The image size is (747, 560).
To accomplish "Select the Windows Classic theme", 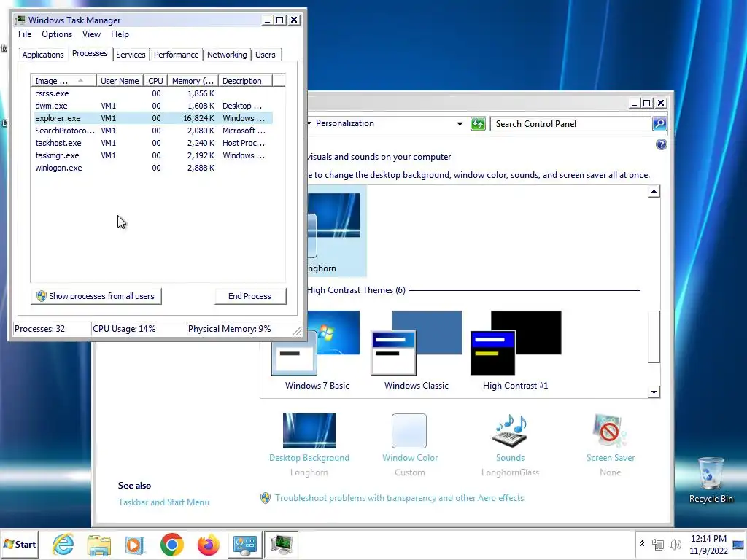I will click(x=417, y=351).
